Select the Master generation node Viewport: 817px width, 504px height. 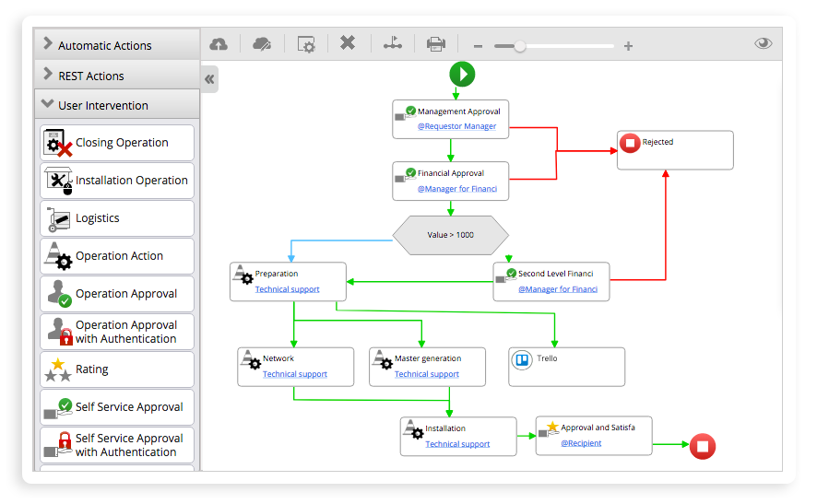[x=427, y=367]
